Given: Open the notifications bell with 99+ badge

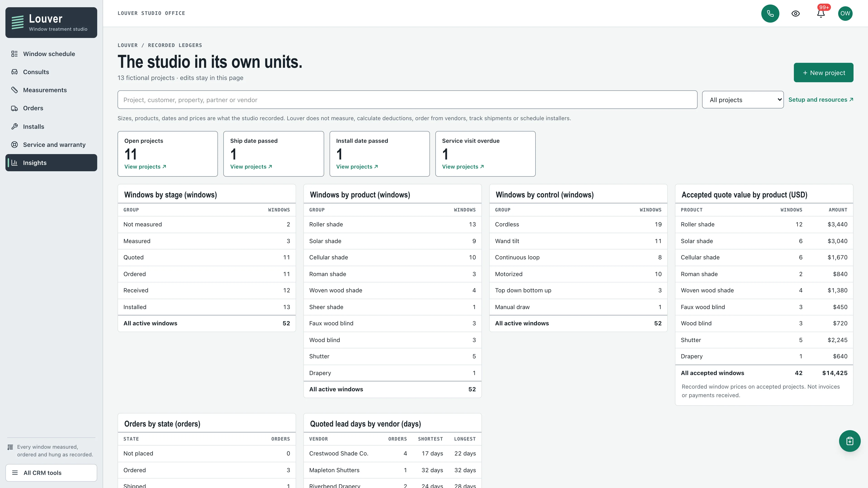Looking at the screenshot, I should click(x=821, y=14).
